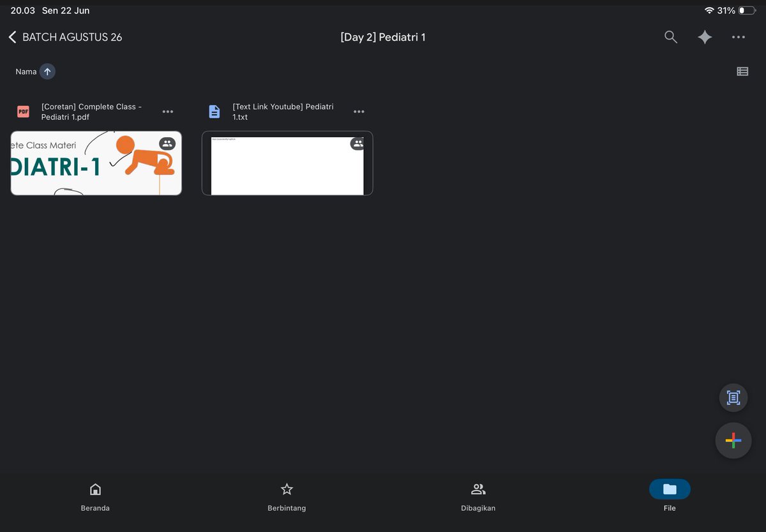Click shared badge on PDF thumbnail
766x532 pixels.
167,144
